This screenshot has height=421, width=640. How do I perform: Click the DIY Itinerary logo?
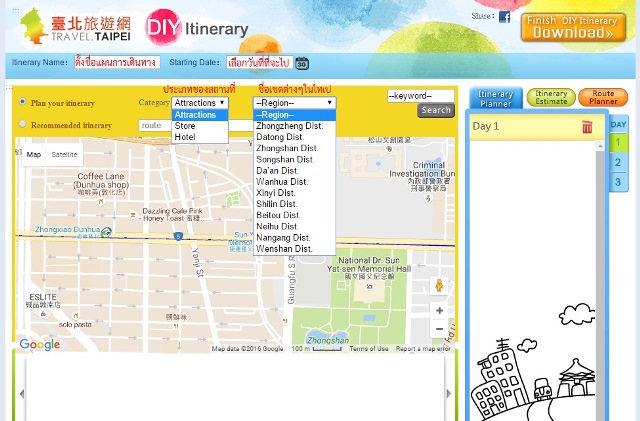[x=197, y=28]
